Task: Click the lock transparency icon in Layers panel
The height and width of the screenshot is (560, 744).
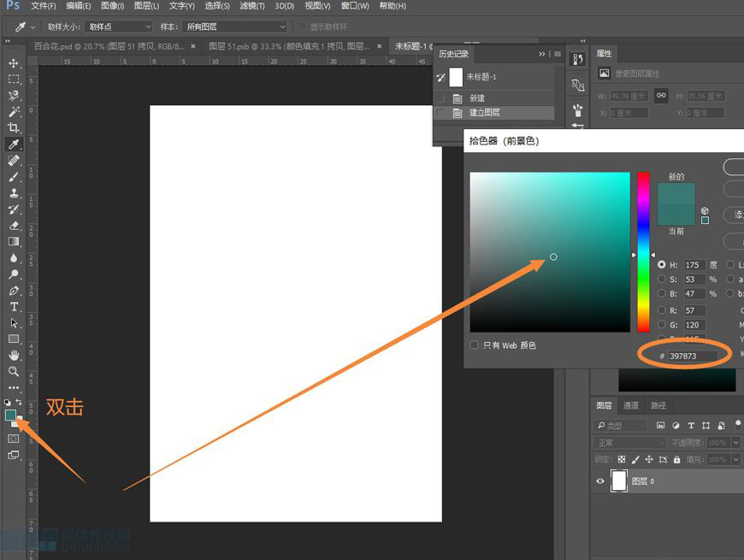Action: (621, 460)
